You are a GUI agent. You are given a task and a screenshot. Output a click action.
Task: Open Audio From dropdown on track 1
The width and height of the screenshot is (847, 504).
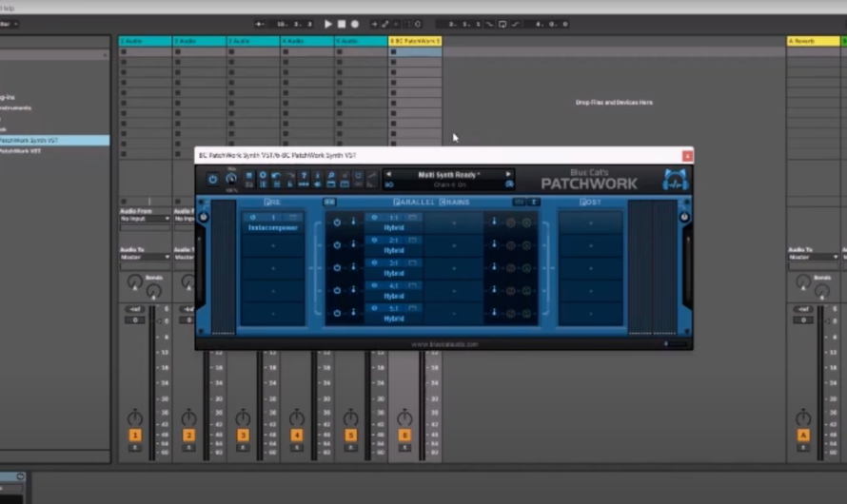coord(145,219)
